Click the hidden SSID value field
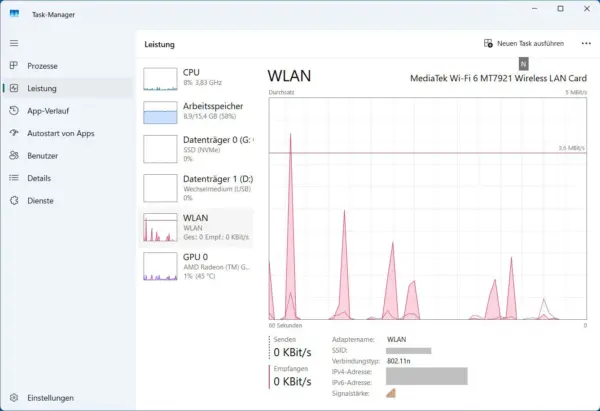Viewport: 600px width, 411px height. click(408, 351)
